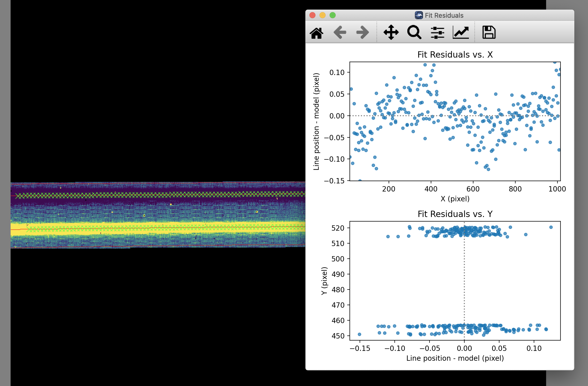Toggle zoom-to-rectangle mode

pyautogui.click(x=414, y=32)
